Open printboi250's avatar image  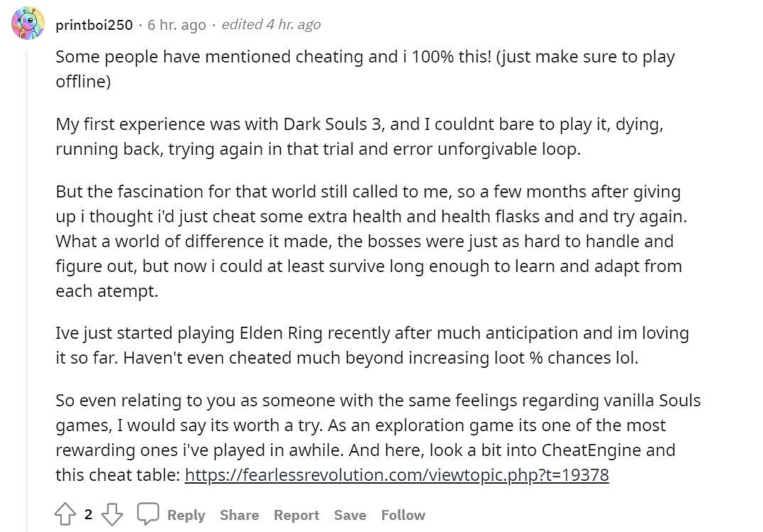click(x=28, y=24)
